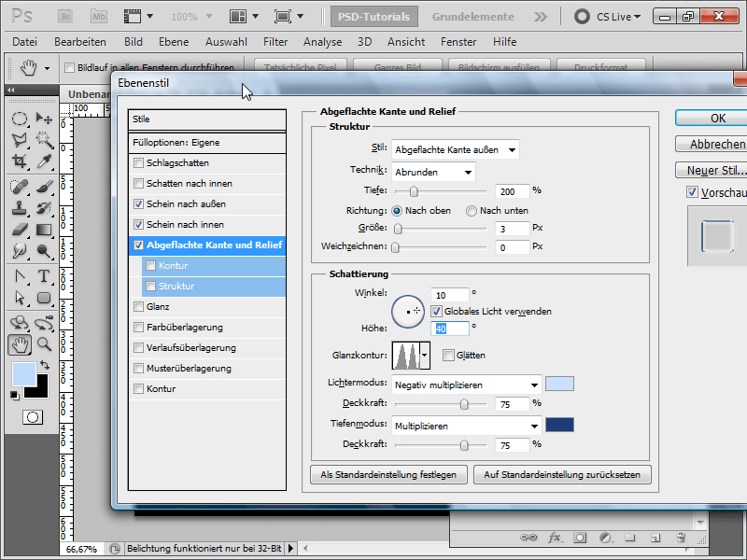Screen dimensions: 747x560
Task: Select the Gradient tool
Action: pos(44,230)
